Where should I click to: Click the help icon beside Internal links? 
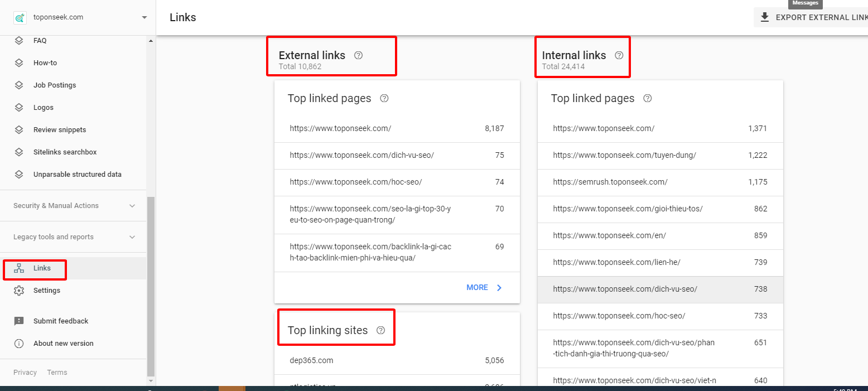(619, 55)
